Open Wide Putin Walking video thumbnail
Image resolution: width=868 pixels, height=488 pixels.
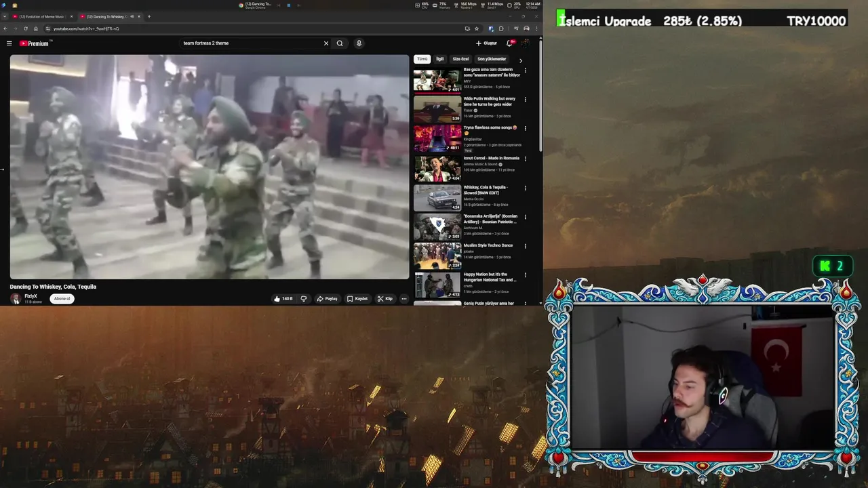tap(437, 110)
